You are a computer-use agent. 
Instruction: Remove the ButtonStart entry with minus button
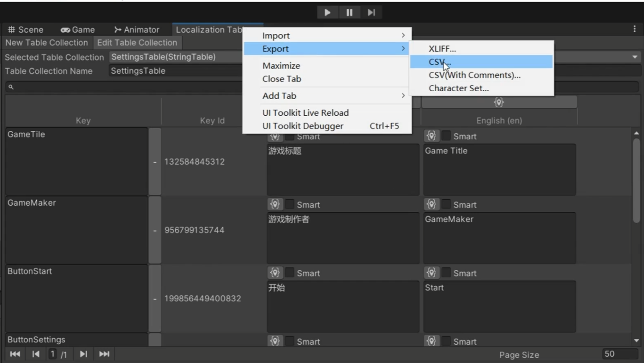[x=155, y=299]
